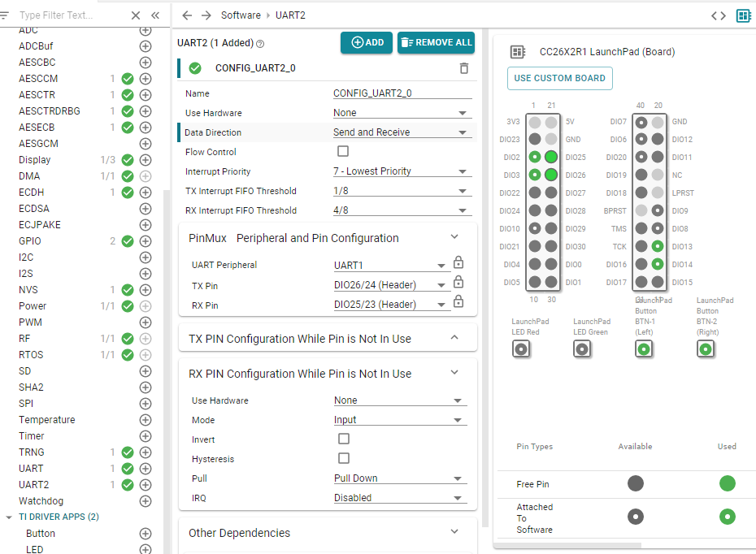Screen dimensions: 756x554
Task: Select UART2 in the module list
Action: (x=34, y=485)
